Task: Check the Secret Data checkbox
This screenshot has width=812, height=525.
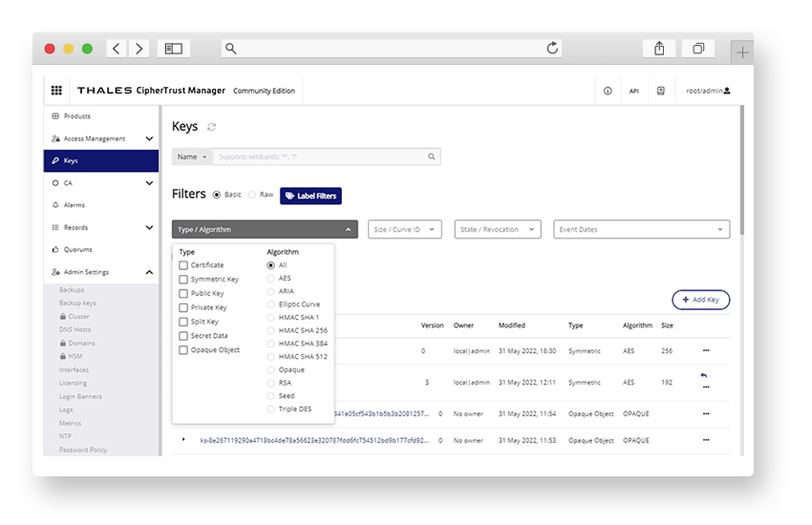Action: (183, 336)
